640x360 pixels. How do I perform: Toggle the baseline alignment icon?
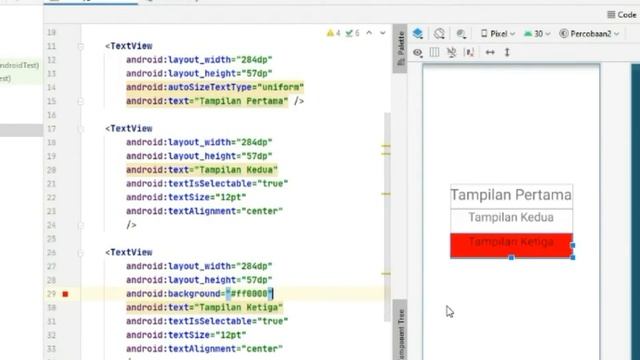469,52
